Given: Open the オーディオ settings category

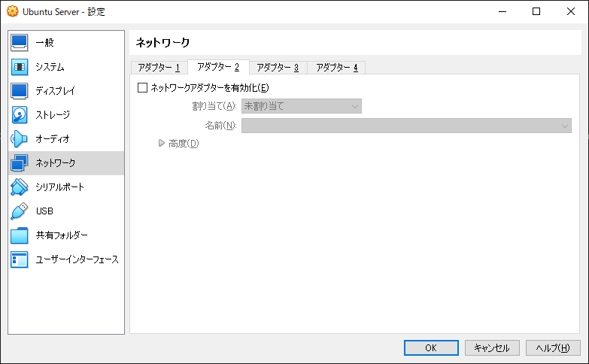Looking at the screenshot, I should pos(66,139).
